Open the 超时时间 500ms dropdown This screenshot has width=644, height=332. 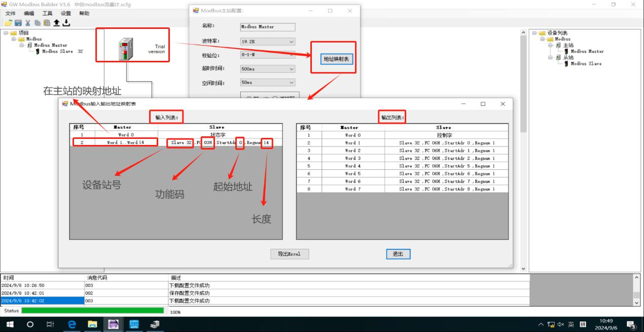[x=267, y=69]
